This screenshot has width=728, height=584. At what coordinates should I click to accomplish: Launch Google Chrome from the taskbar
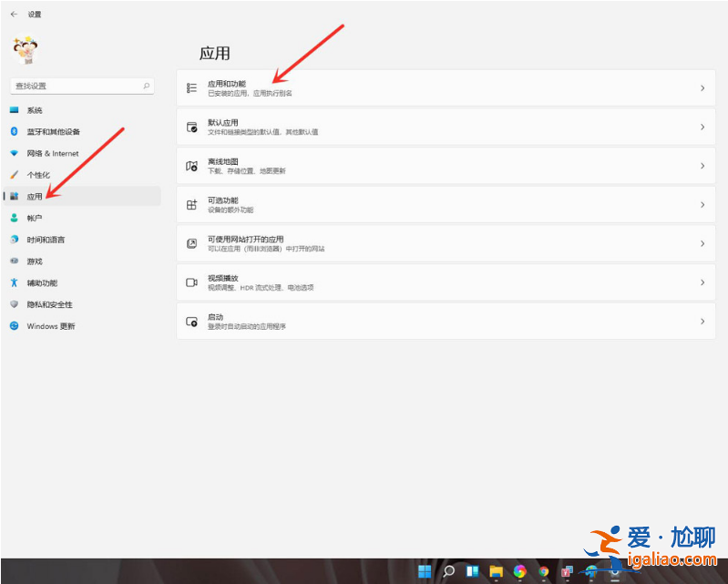point(544,571)
